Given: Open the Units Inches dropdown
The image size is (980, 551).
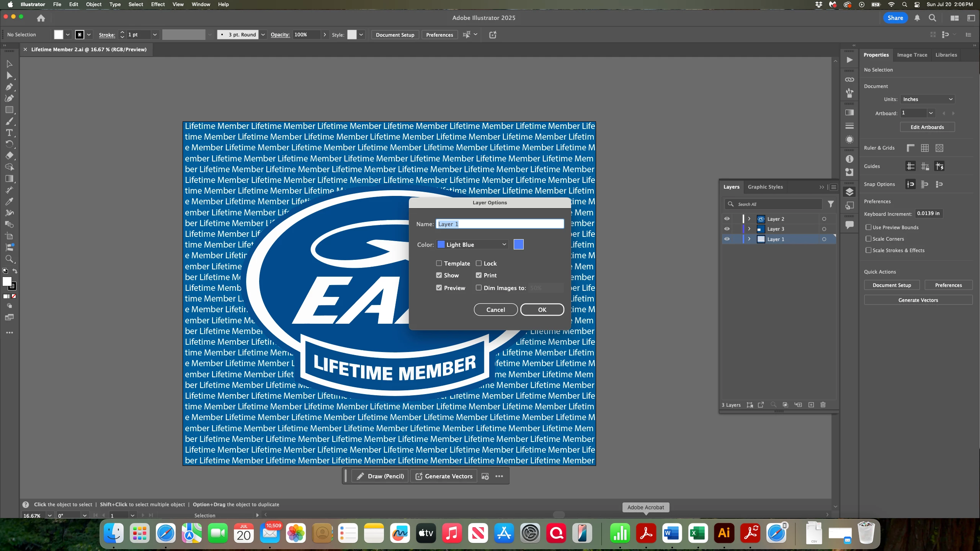Looking at the screenshot, I should (927, 99).
